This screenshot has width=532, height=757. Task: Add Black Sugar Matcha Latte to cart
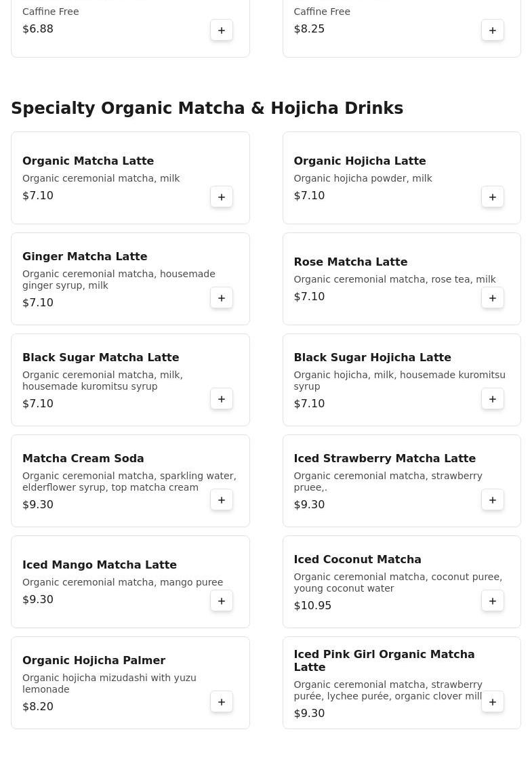point(222,399)
